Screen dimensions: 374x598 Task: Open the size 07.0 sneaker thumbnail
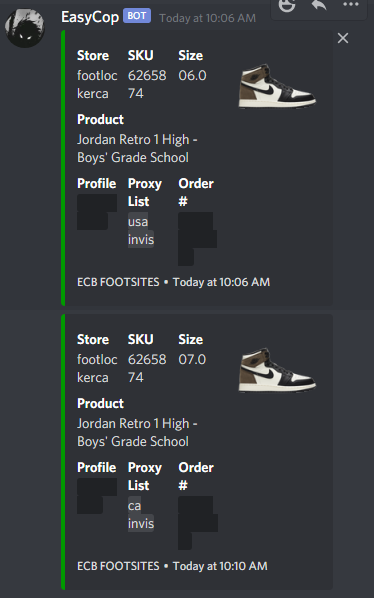pyautogui.click(x=277, y=370)
